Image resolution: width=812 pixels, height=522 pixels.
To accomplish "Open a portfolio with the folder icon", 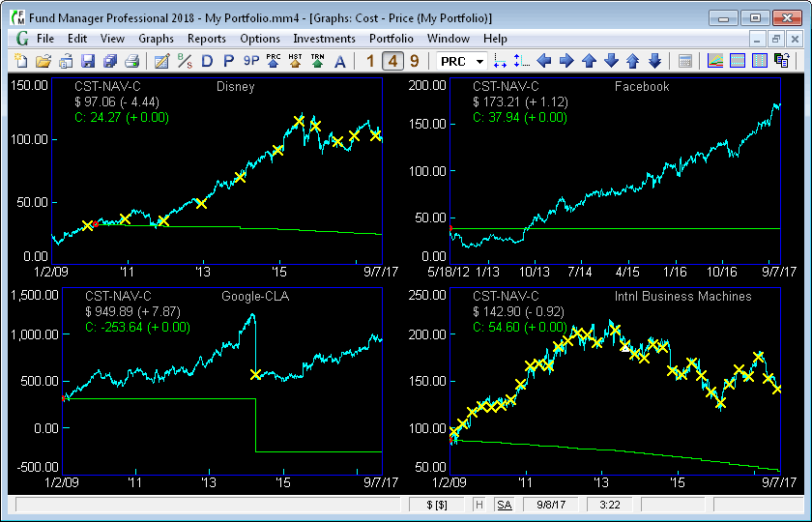I will 43,61.
